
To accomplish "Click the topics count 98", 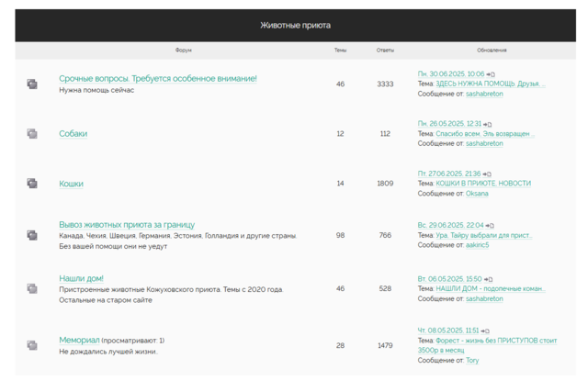I will point(341,235).
